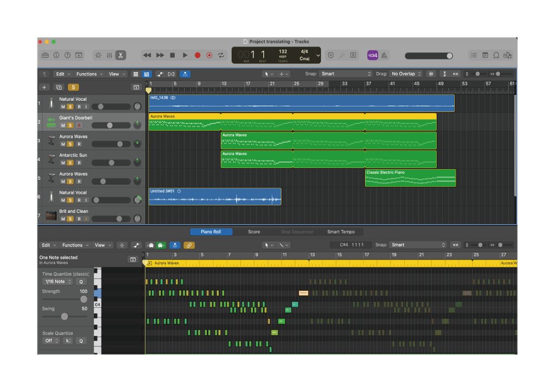
Task: Open Piano Roll View menu
Action: click(x=102, y=245)
